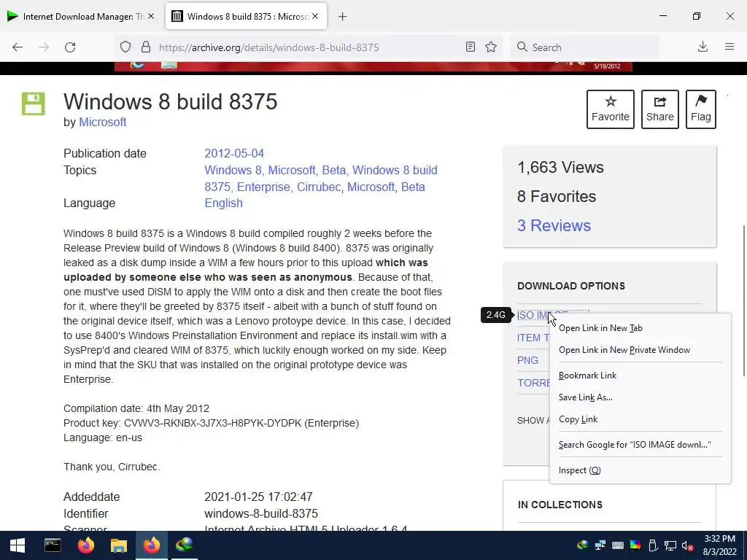The width and height of the screenshot is (747, 560).
Task: Click IDM icon in system tray
Action: tap(582, 545)
